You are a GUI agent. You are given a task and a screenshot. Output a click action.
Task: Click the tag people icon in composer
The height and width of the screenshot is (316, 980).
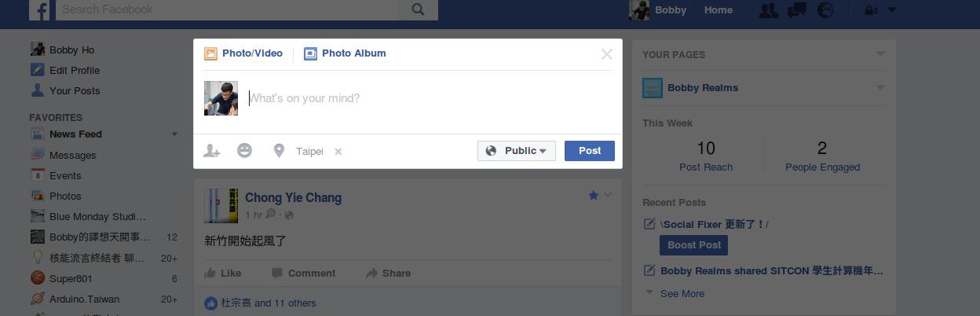pos(211,151)
